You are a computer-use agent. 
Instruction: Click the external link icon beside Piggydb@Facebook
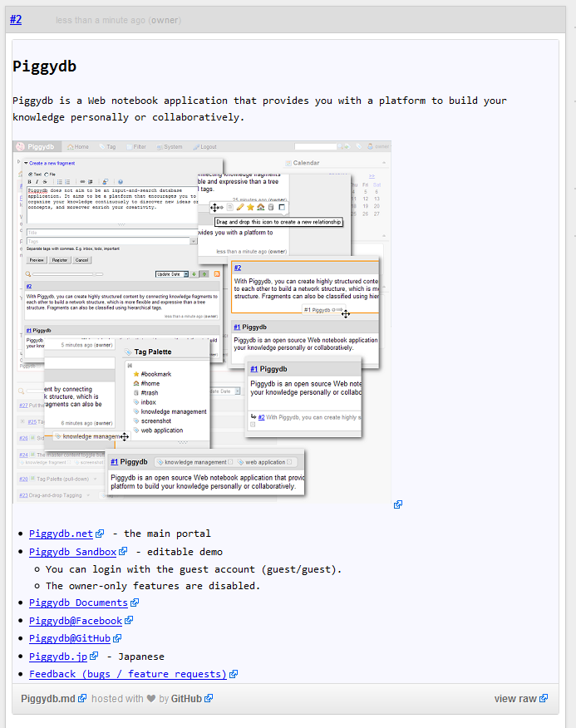tap(130, 621)
